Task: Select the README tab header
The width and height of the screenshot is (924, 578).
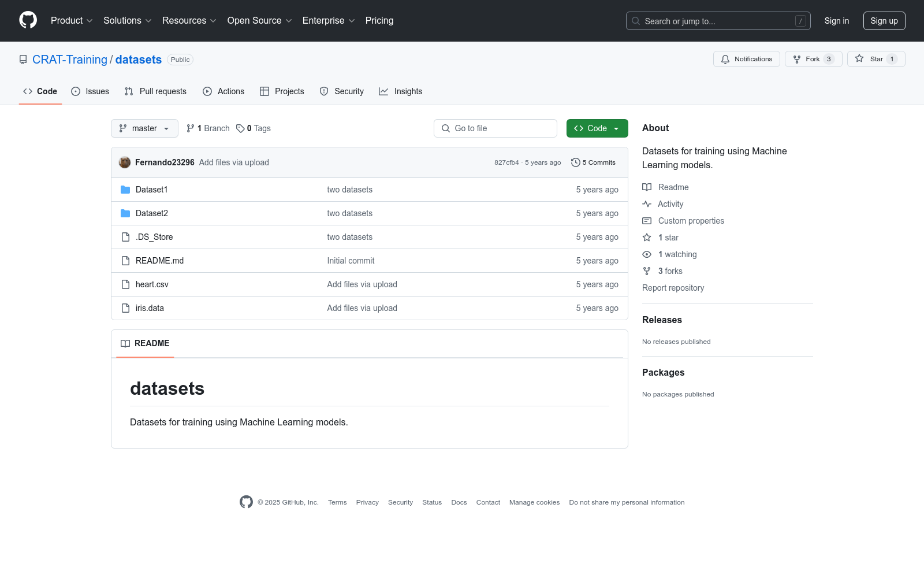Action: coord(145,343)
